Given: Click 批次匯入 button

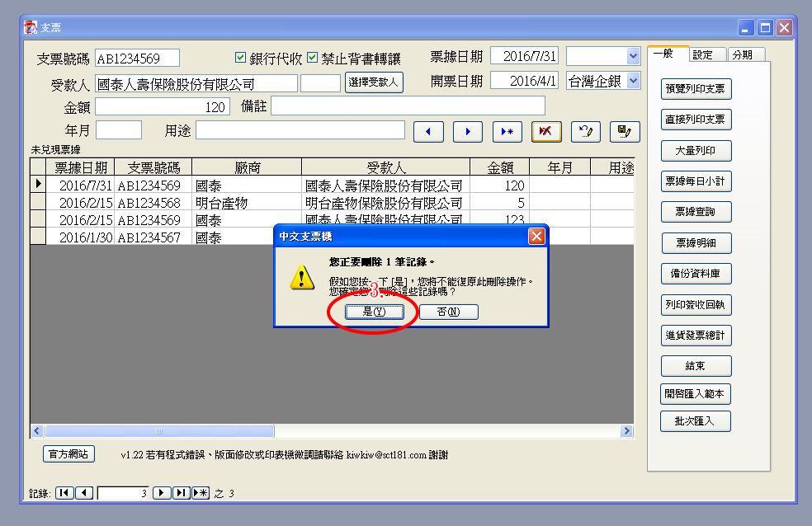Looking at the screenshot, I should (x=696, y=421).
